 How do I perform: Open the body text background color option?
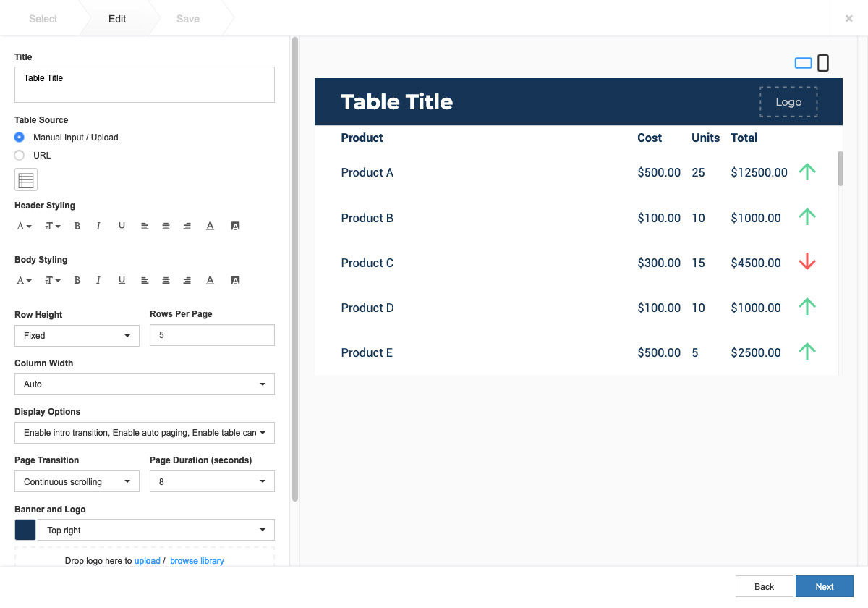pyautogui.click(x=235, y=280)
